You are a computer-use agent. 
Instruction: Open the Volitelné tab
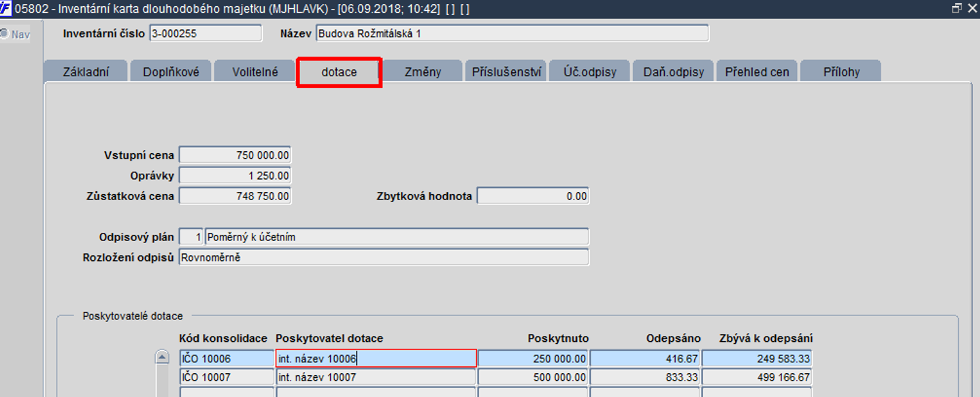point(255,72)
